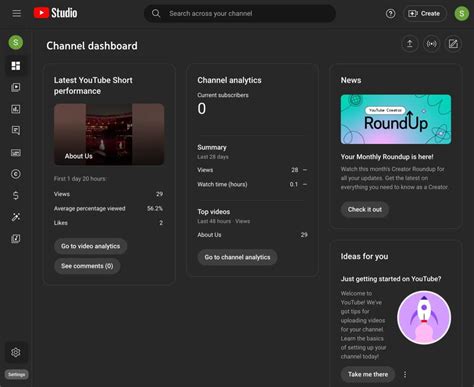
Task: Click the Create button
Action: click(x=424, y=14)
